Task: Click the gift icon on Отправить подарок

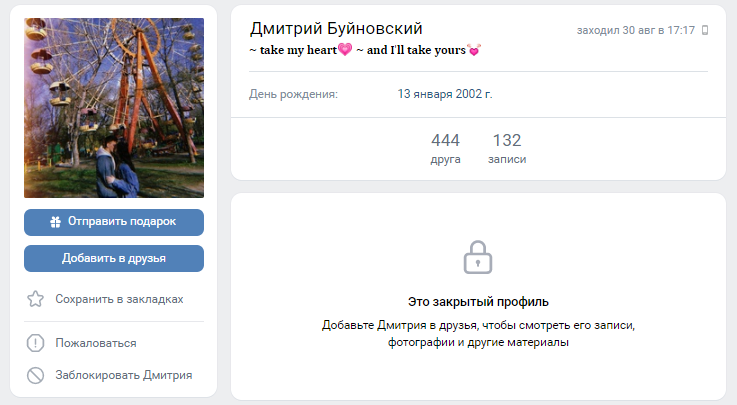Action: point(55,222)
